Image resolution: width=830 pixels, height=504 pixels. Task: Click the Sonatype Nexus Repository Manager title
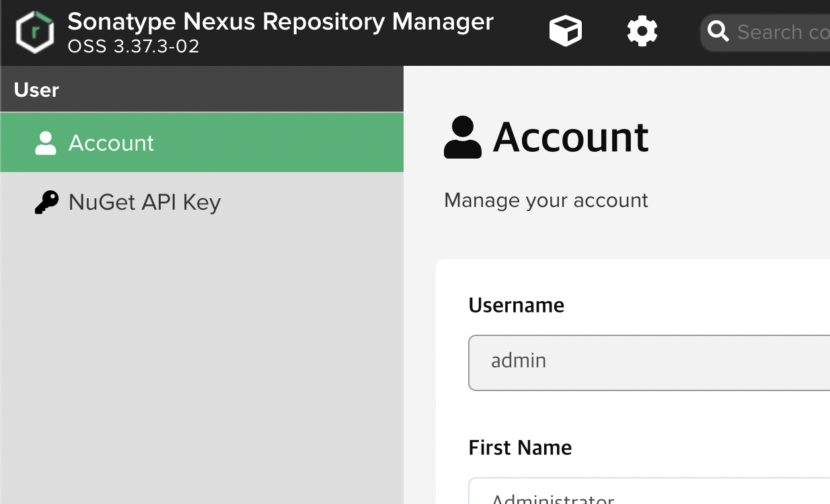(280, 22)
